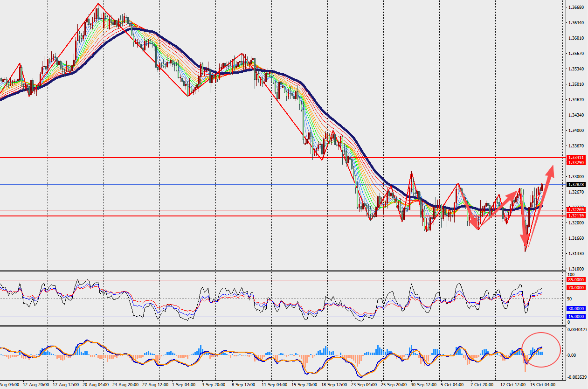Click the 8 Sep 12:00 time label
The height and width of the screenshot is (389, 588).
coord(244,385)
